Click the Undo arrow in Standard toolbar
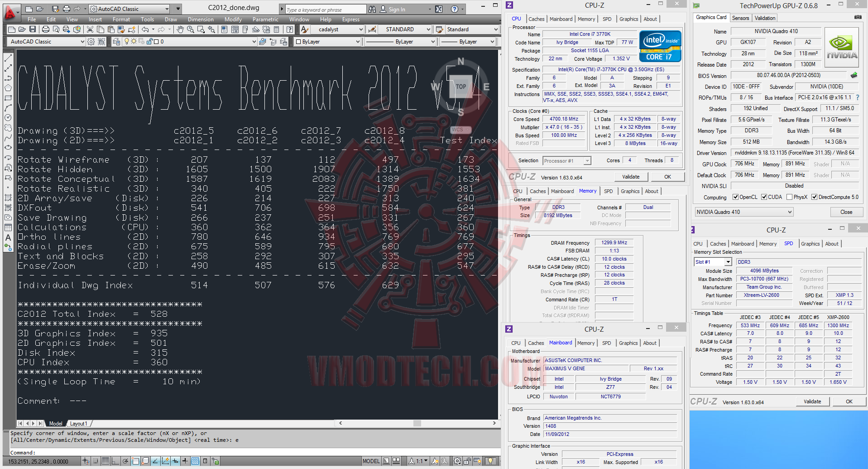The width and height of the screenshot is (868, 469). click(x=145, y=29)
